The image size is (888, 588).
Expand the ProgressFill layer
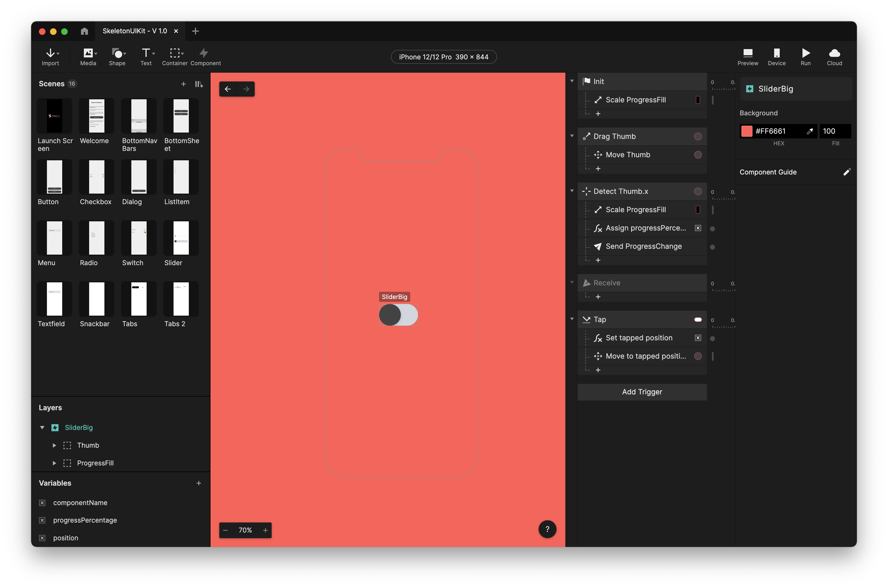[54, 463]
